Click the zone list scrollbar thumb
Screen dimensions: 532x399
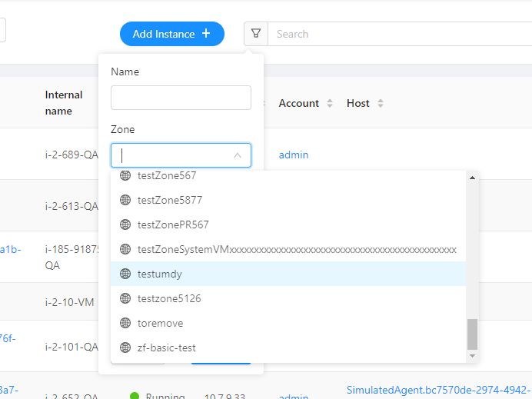(472, 334)
